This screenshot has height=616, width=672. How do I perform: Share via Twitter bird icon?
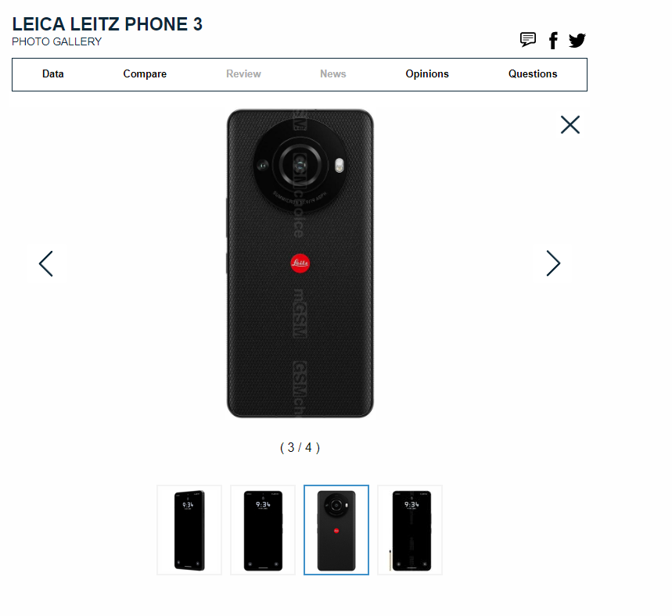[577, 41]
